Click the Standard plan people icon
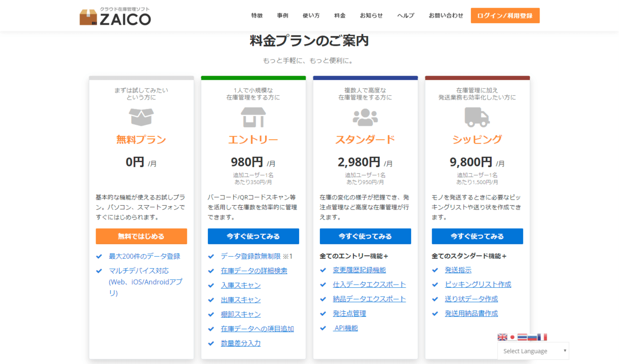 tap(365, 117)
